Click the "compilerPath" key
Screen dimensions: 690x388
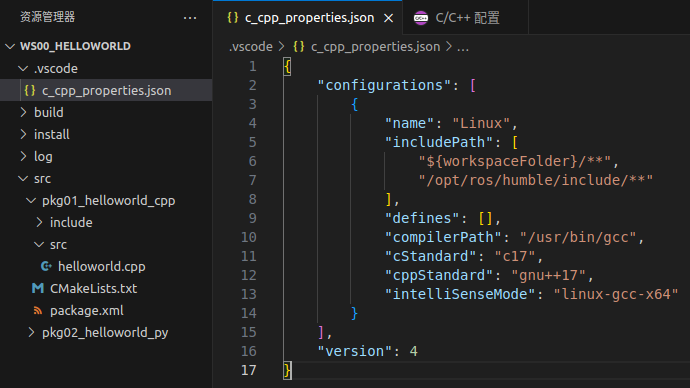pyautogui.click(x=443, y=237)
